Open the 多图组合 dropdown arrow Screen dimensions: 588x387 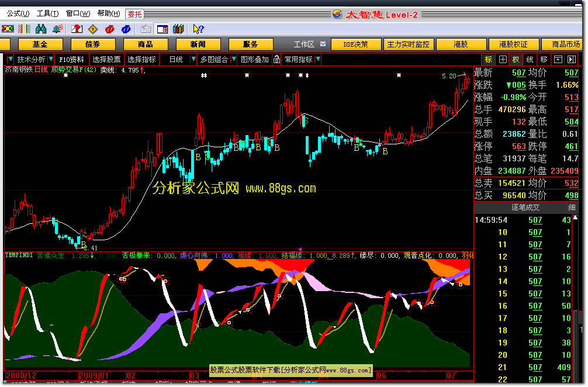pyautogui.click(x=234, y=59)
